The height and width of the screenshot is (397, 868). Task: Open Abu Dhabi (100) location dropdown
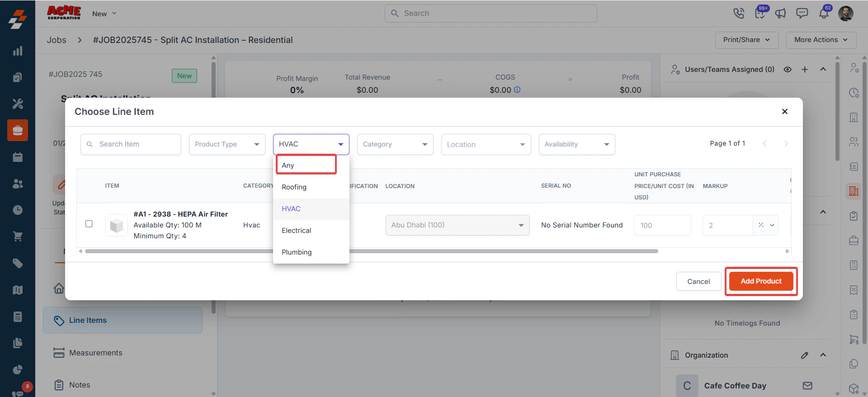pyautogui.click(x=458, y=225)
